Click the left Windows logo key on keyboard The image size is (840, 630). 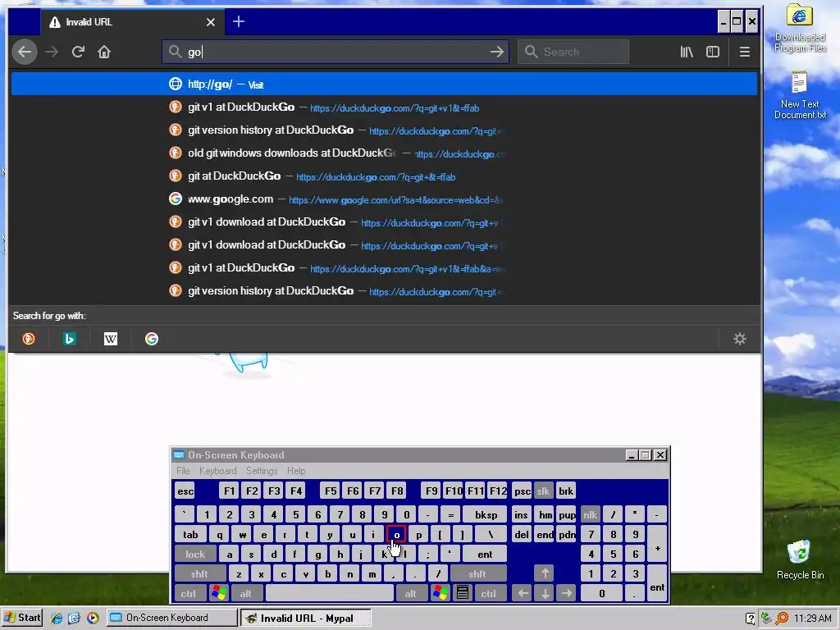[218, 593]
